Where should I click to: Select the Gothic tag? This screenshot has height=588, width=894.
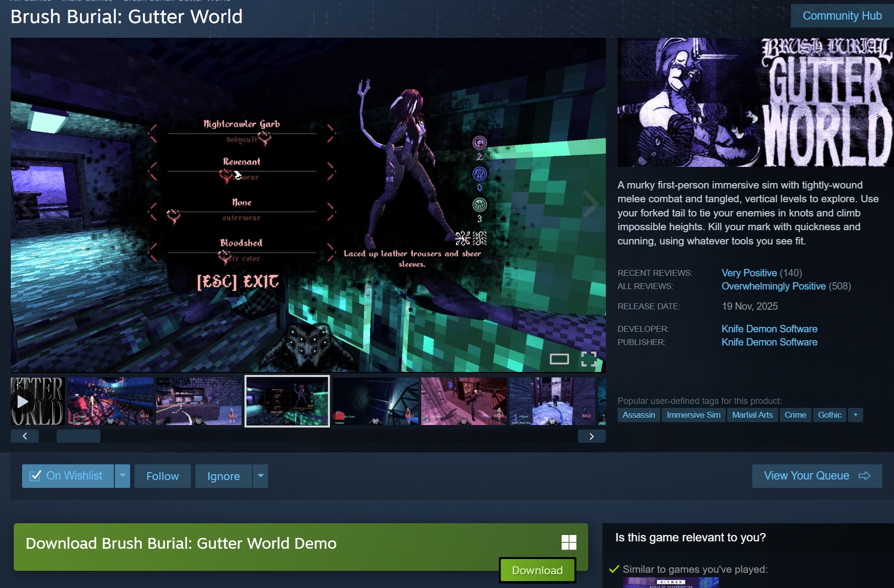830,415
